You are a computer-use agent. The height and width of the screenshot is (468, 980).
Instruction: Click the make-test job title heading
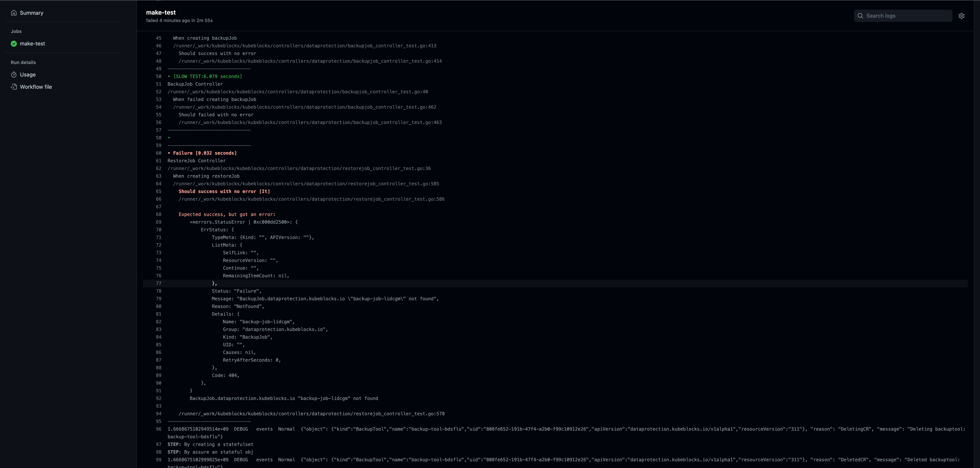(161, 12)
